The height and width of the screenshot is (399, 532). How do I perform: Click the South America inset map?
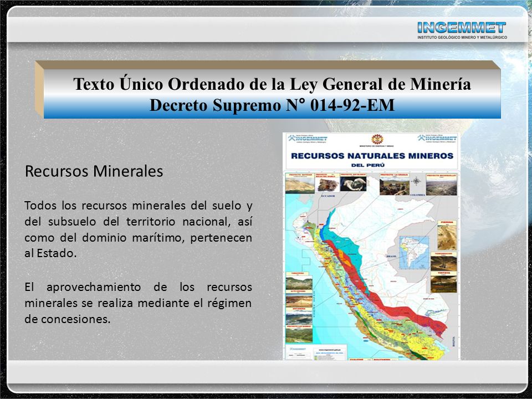[x=414, y=253]
